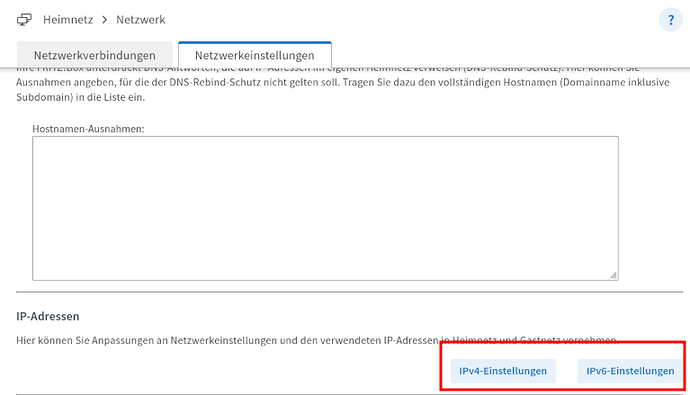Select the Netzwerkeinstellungen tab
The height and width of the screenshot is (395, 690).
click(x=255, y=55)
